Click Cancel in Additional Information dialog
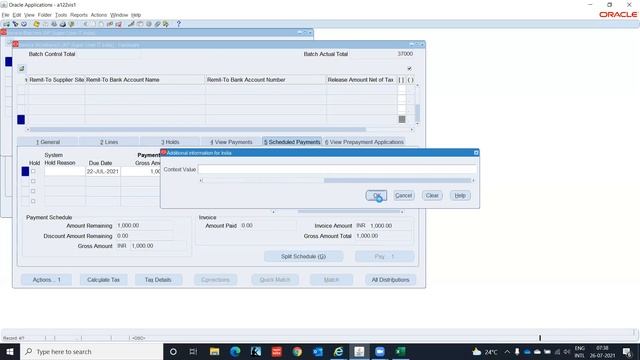The width and height of the screenshot is (640, 360). click(x=404, y=196)
